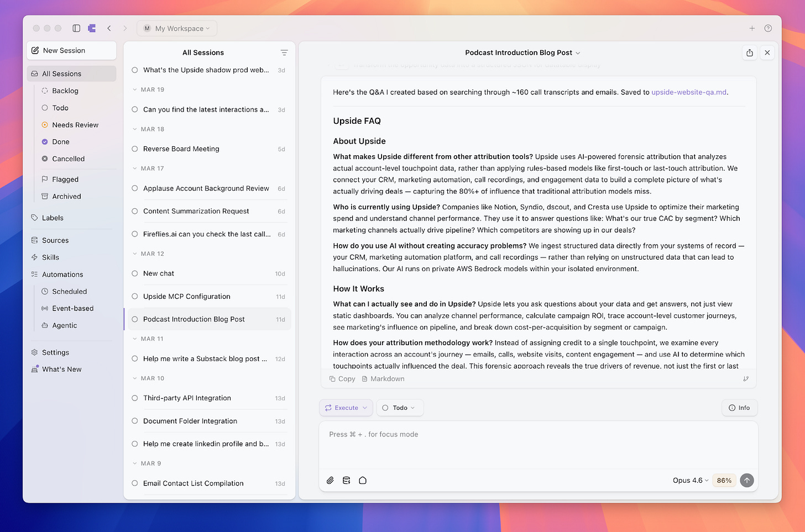This screenshot has height=532, width=805.
Task: Toggle status circle for Upside MCP Configuration
Action: tap(134, 296)
